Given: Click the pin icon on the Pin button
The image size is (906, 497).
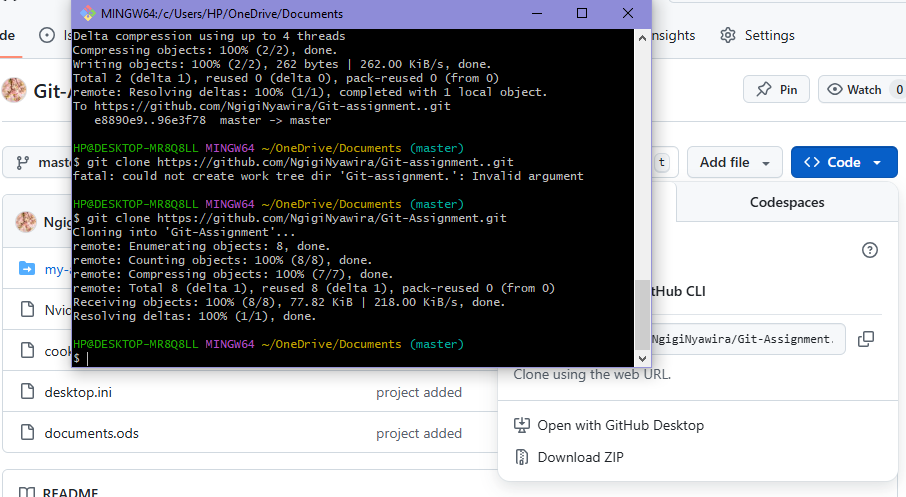Looking at the screenshot, I should click(764, 90).
